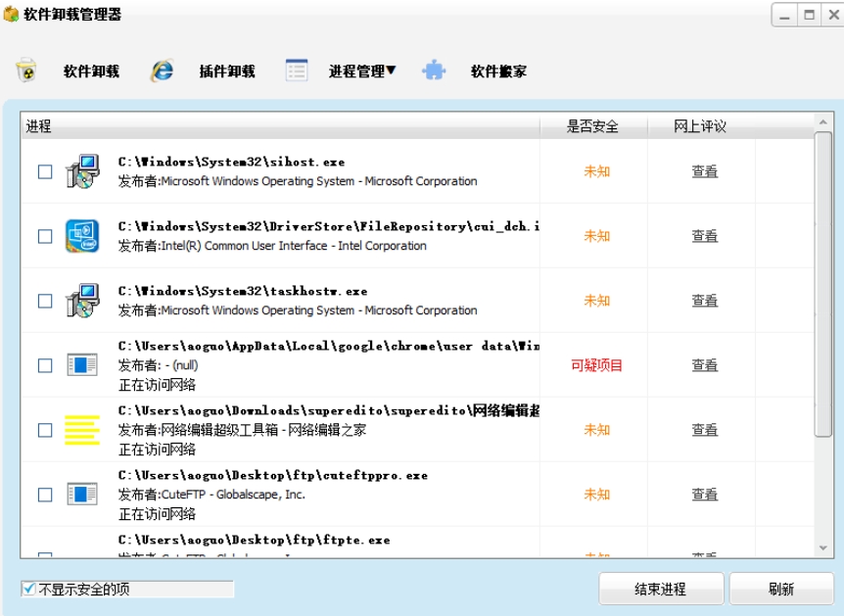This screenshot has height=616, width=844.
Task: Click 查看 link for chrome user data process
Action: pos(705,365)
